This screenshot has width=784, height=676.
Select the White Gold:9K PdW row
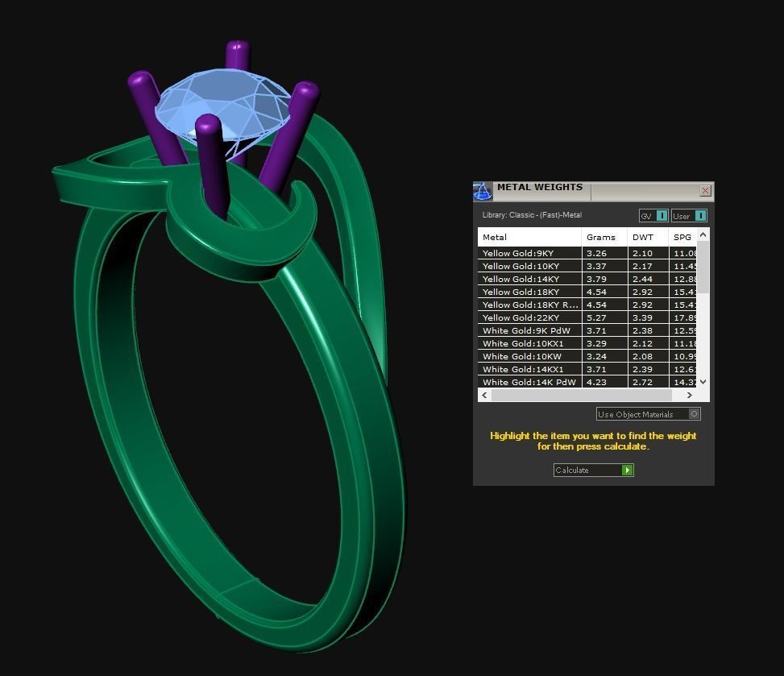587,330
